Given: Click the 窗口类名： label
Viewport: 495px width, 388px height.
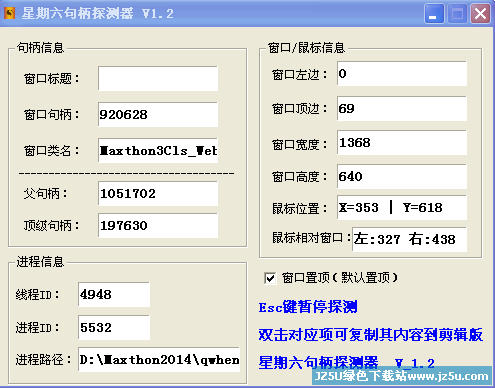Looking at the screenshot, I should pos(52,151).
